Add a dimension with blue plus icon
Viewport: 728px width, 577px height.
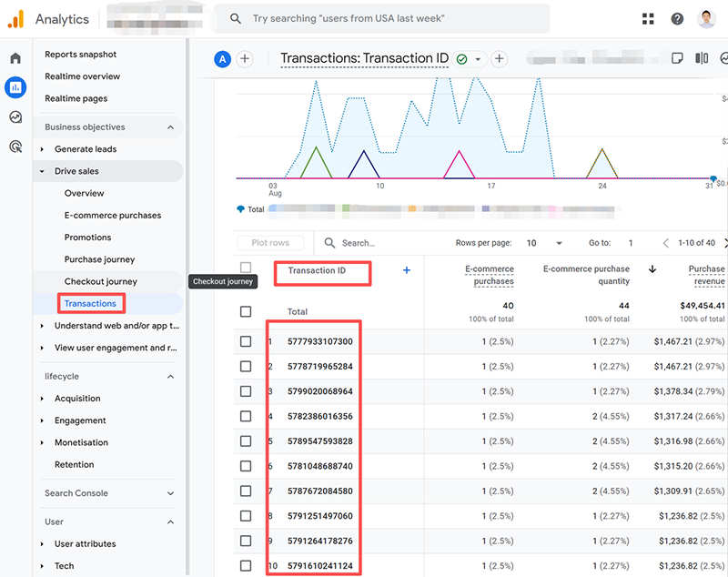point(407,270)
